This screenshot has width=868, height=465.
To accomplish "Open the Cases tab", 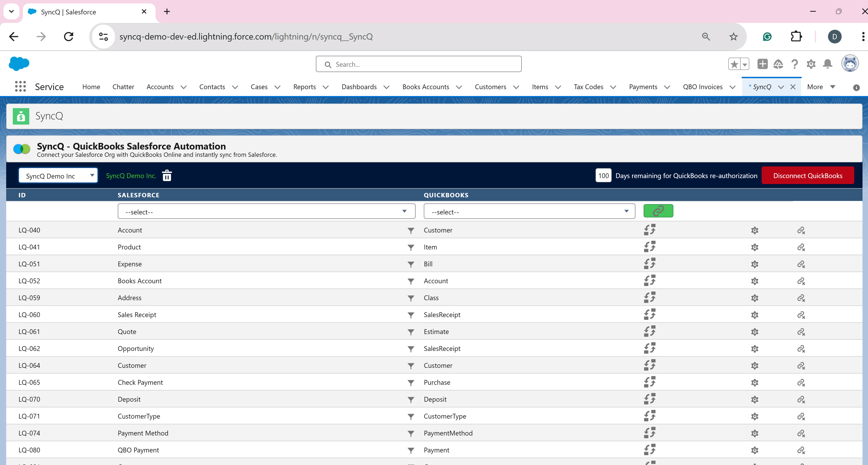I will click(259, 87).
